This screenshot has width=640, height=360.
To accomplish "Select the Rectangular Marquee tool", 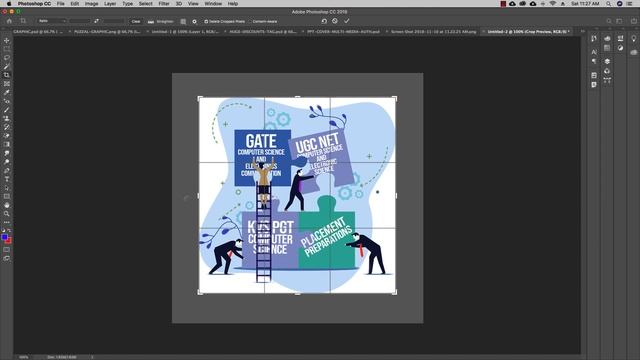I will click(7, 49).
